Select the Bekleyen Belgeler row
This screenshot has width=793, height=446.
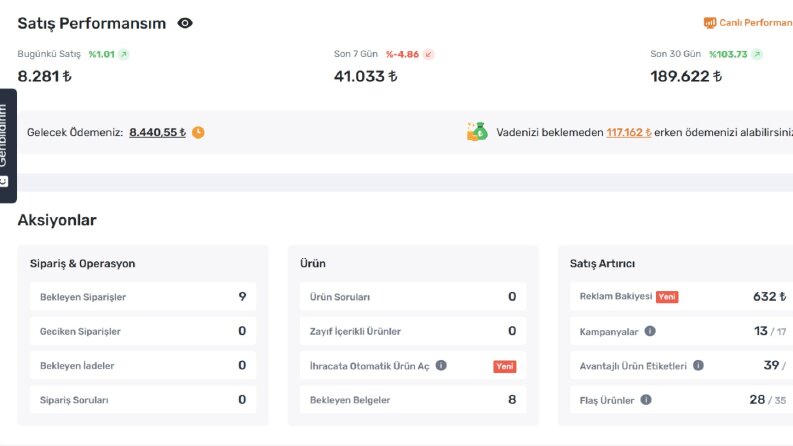click(413, 400)
